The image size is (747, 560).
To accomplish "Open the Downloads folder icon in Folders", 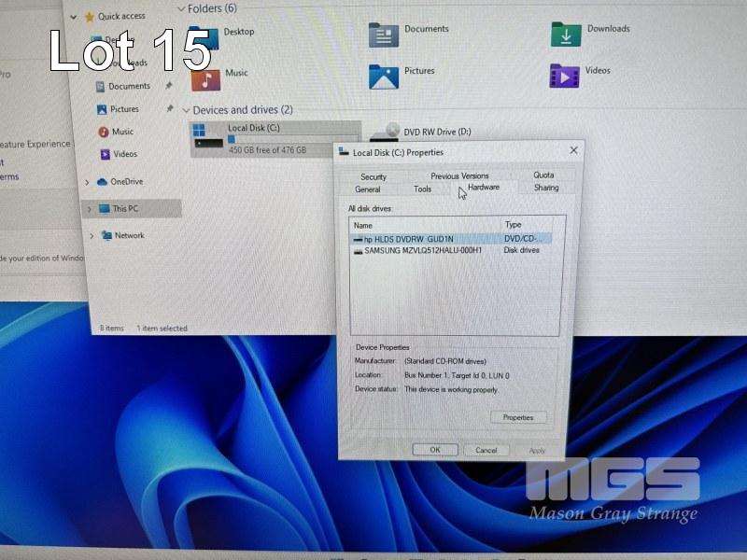I will coord(565,35).
